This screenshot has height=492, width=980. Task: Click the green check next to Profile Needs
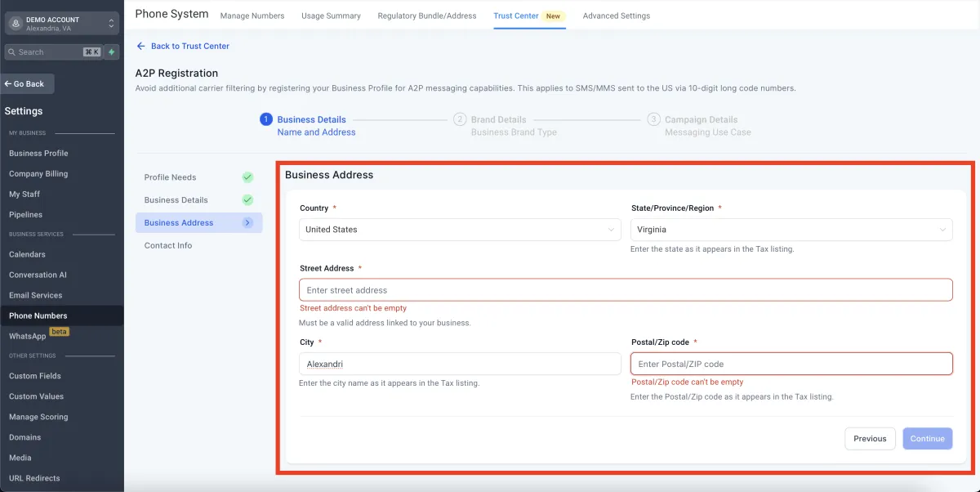(247, 177)
